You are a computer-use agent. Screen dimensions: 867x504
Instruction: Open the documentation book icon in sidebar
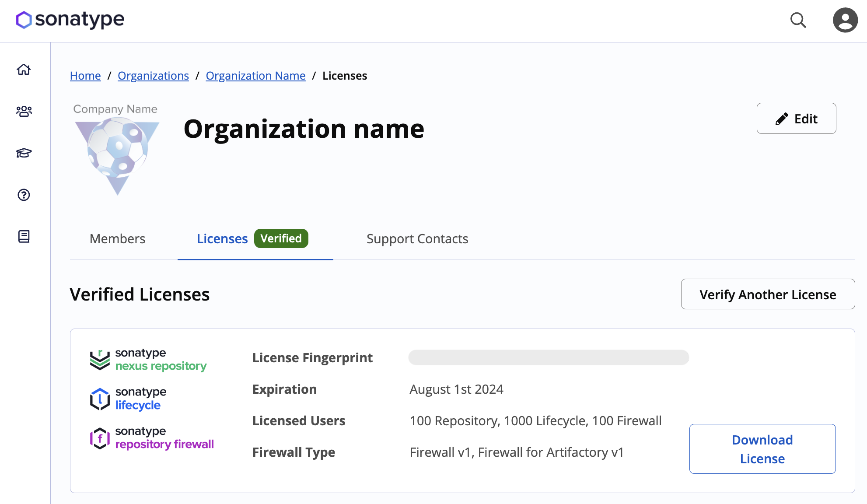pyautogui.click(x=24, y=236)
